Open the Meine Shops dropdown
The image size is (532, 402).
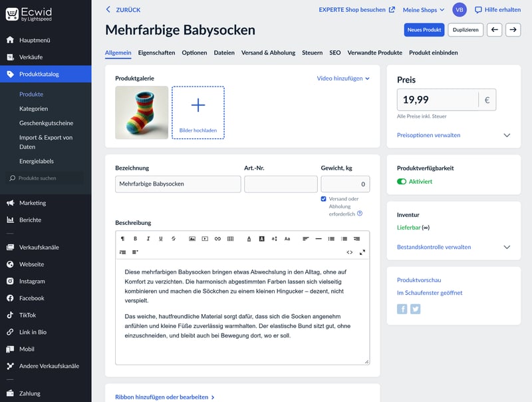(424, 10)
